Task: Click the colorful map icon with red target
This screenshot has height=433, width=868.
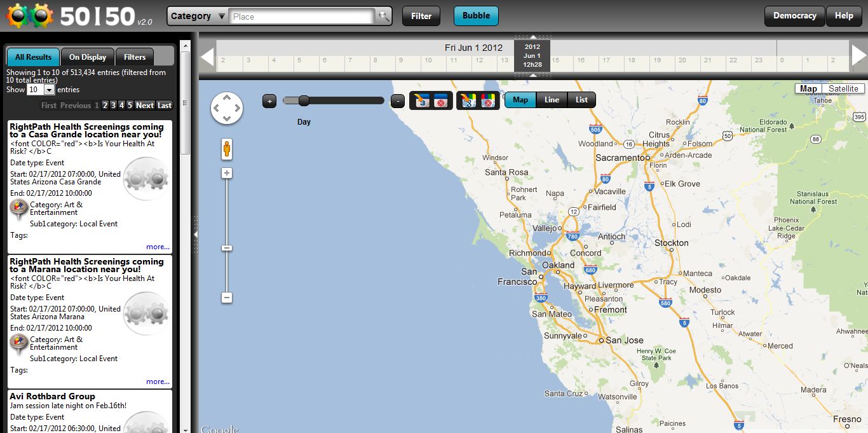Action: point(488,100)
